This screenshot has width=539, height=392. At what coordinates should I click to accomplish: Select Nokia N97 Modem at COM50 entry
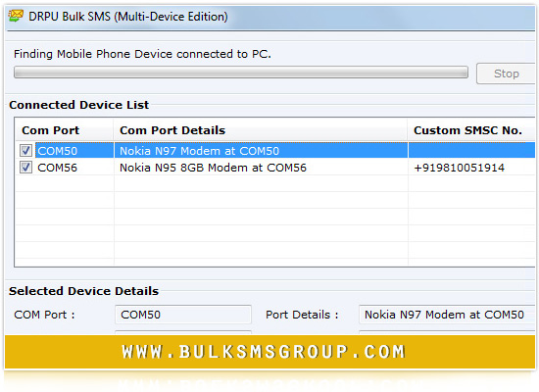tap(199, 151)
